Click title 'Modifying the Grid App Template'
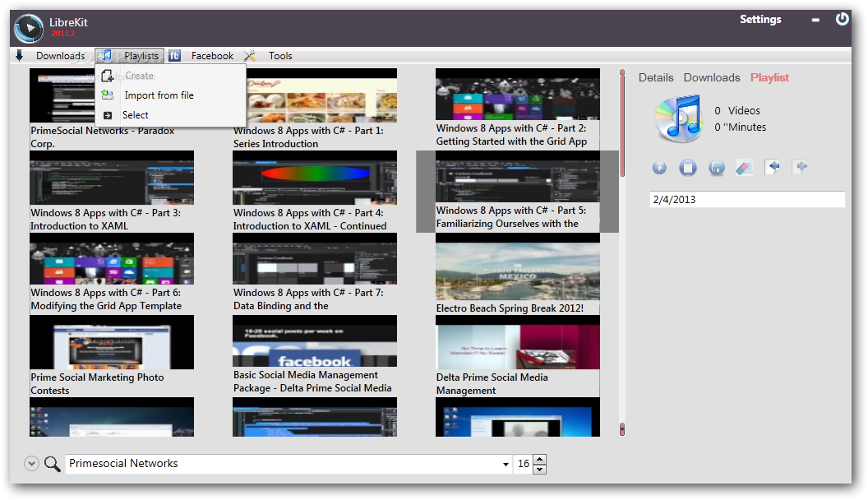 coord(106,306)
